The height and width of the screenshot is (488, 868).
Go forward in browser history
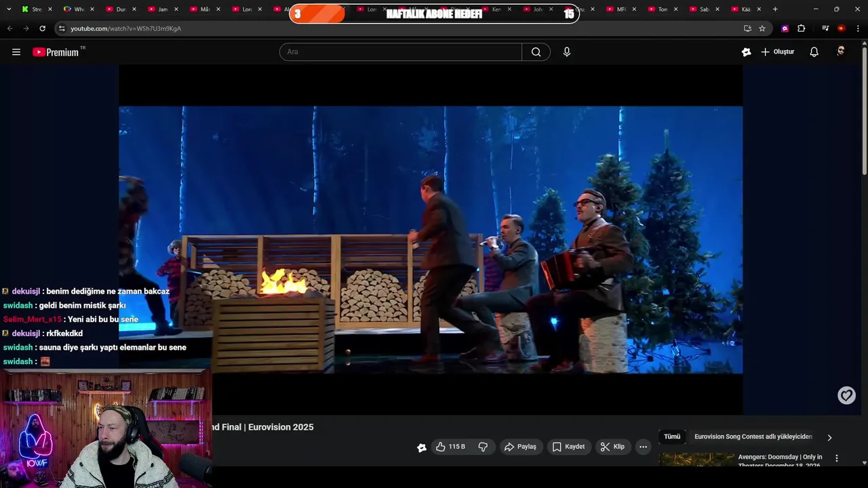coord(26,28)
